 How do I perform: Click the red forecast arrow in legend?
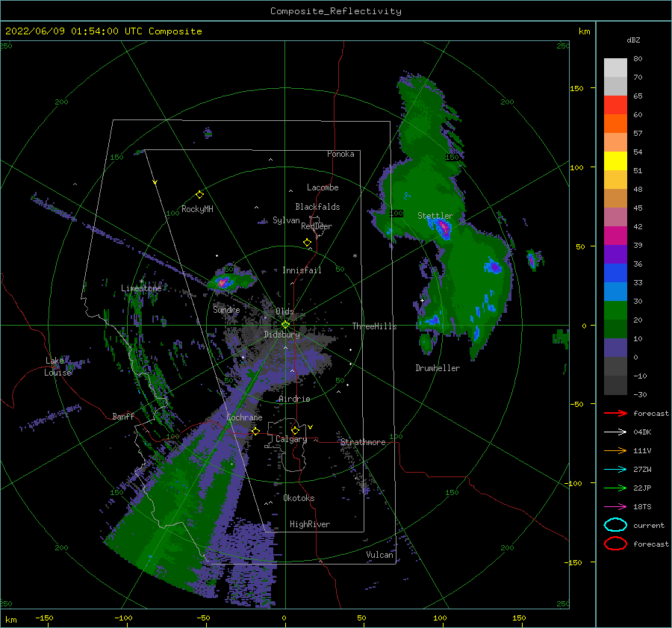click(x=615, y=413)
